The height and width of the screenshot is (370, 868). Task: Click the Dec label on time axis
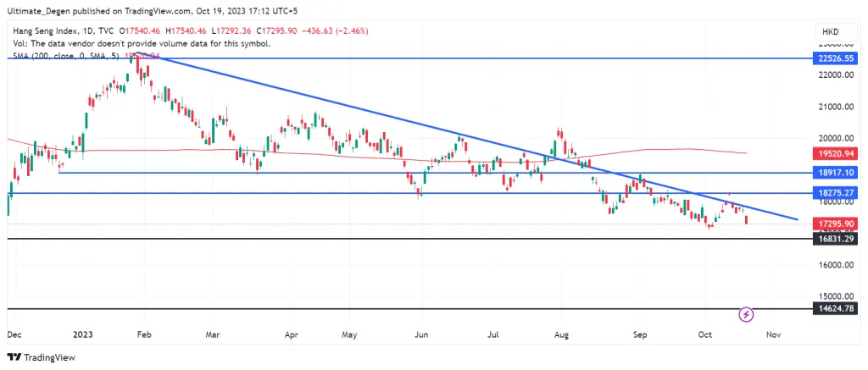(15, 334)
